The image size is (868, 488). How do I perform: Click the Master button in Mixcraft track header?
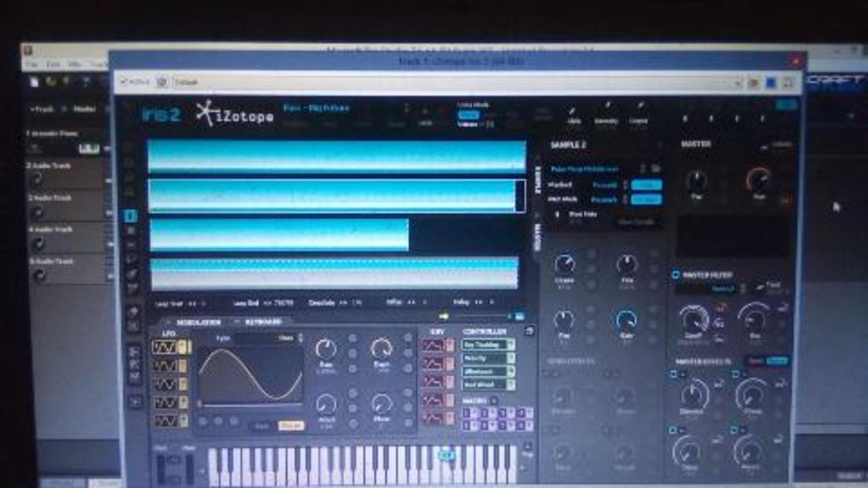[x=85, y=109]
